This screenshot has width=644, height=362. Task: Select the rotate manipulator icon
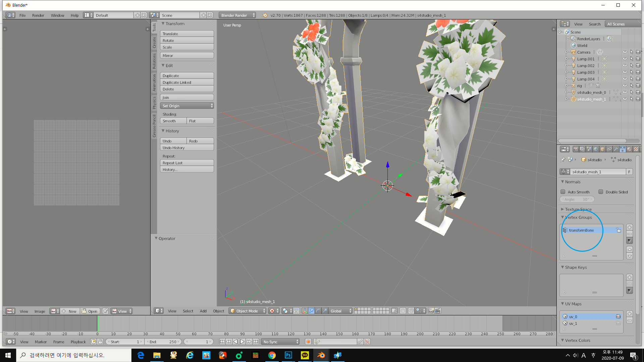click(x=318, y=311)
